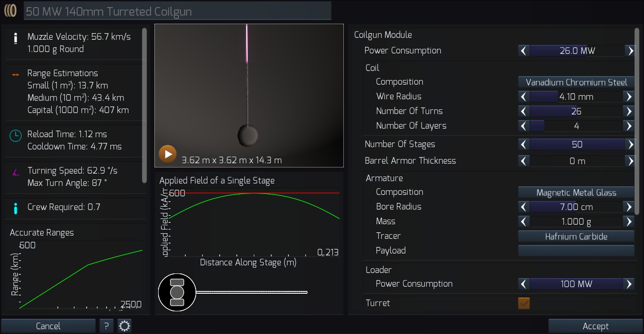Viewport: 644px width, 334px height.
Task: Click the question mark help button
Action: (x=107, y=326)
